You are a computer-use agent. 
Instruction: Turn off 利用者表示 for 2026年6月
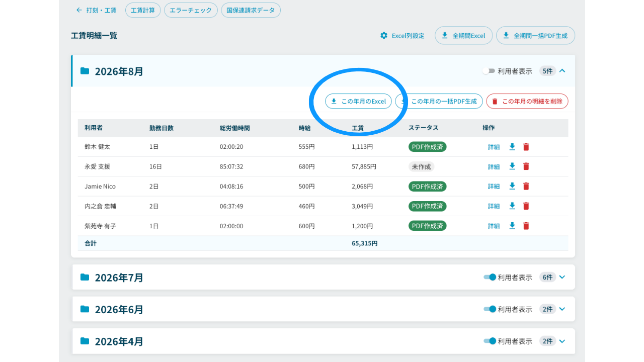point(490,309)
